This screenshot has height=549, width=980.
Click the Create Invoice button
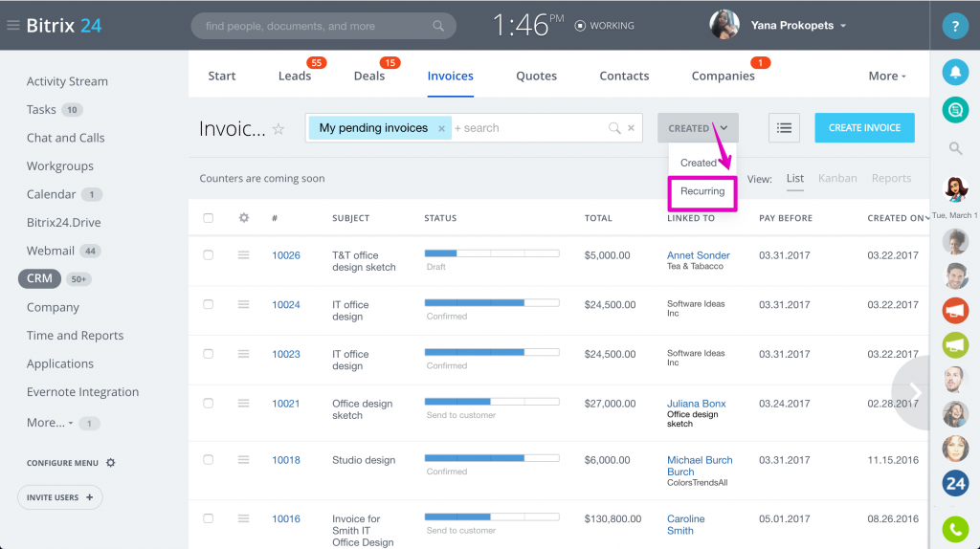tap(864, 128)
